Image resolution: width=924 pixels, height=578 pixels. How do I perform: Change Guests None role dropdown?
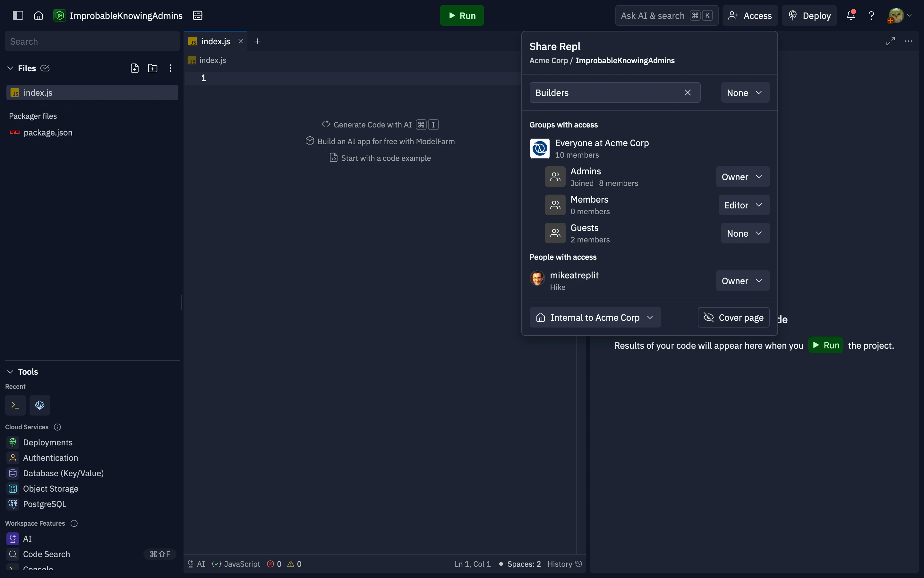pos(745,233)
